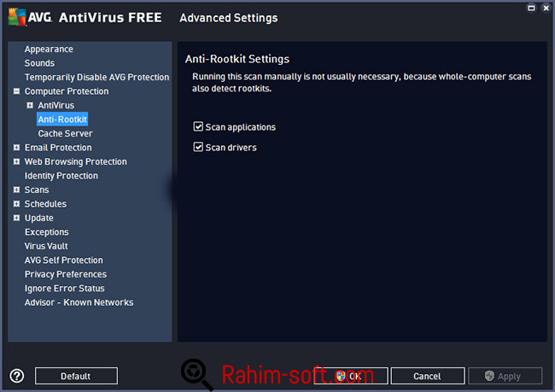The image size is (555, 392).
Task: Open Temporarily Disable AVG Protection
Action: [97, 77]
